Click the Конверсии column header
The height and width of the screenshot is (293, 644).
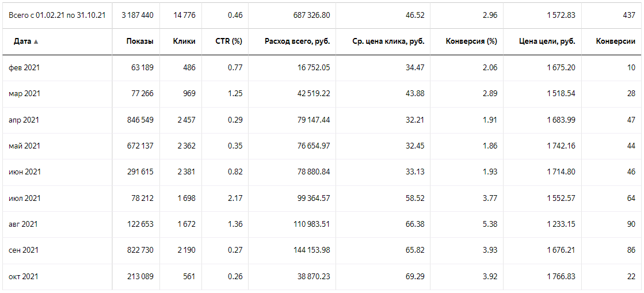pos(615,41)
